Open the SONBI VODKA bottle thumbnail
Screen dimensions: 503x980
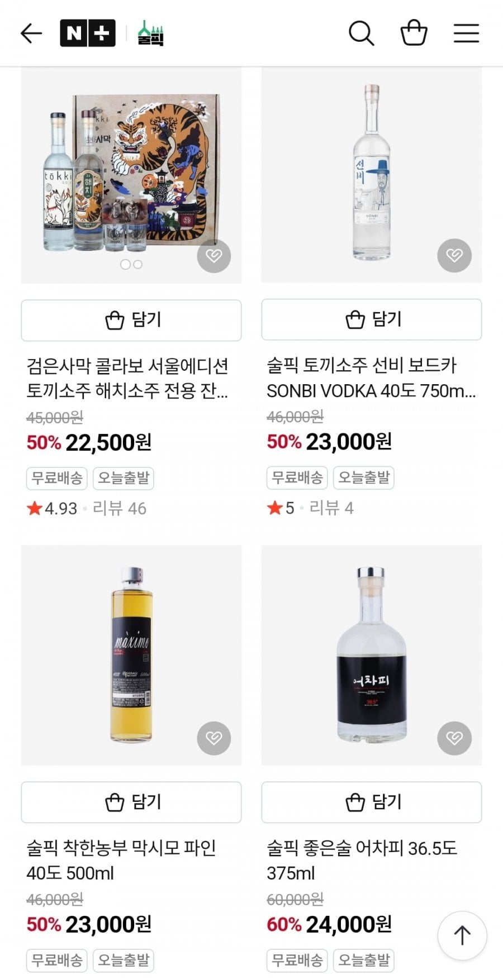pyautogui.click(x=372, y=173)
